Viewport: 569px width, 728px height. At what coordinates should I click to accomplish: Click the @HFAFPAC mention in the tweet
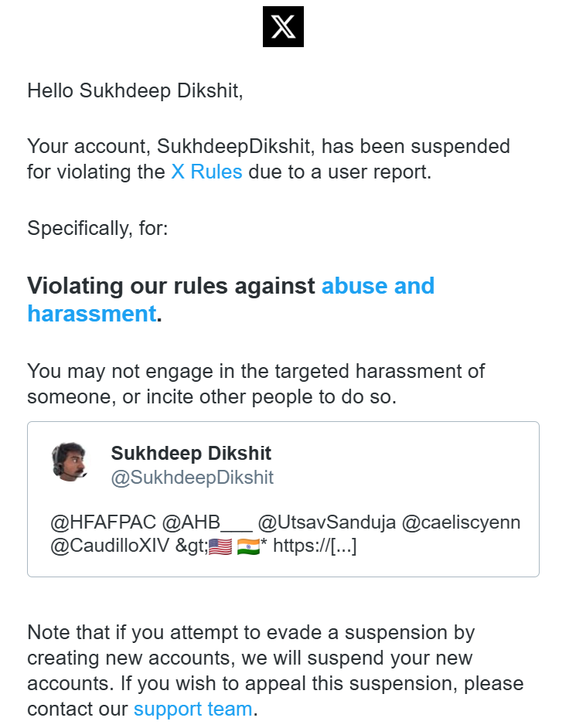103,523
